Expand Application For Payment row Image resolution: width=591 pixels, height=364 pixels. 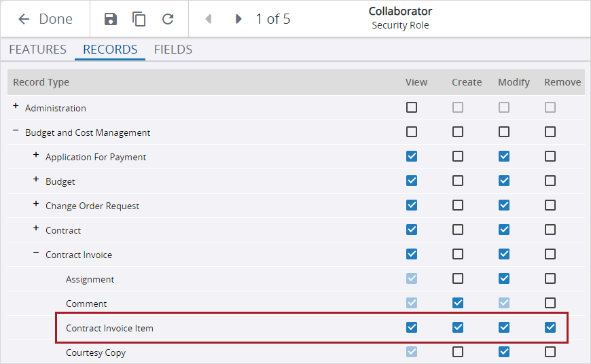coord(36,156)
